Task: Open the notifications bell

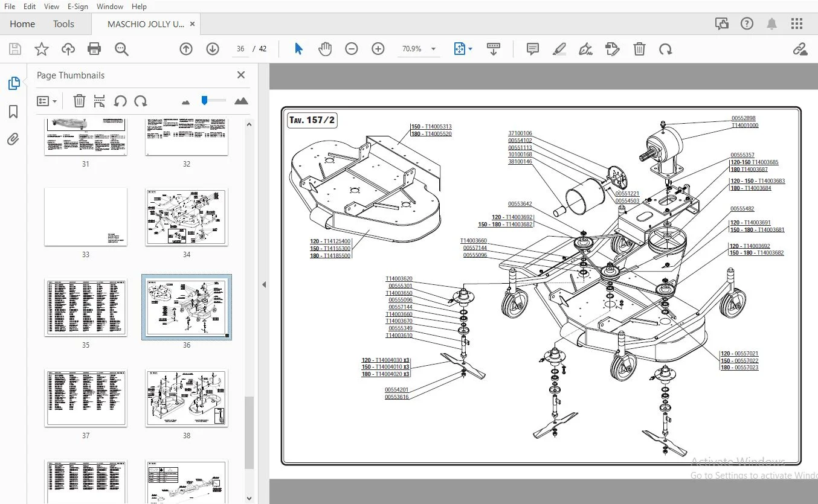Action: click(x=772, y=24)
